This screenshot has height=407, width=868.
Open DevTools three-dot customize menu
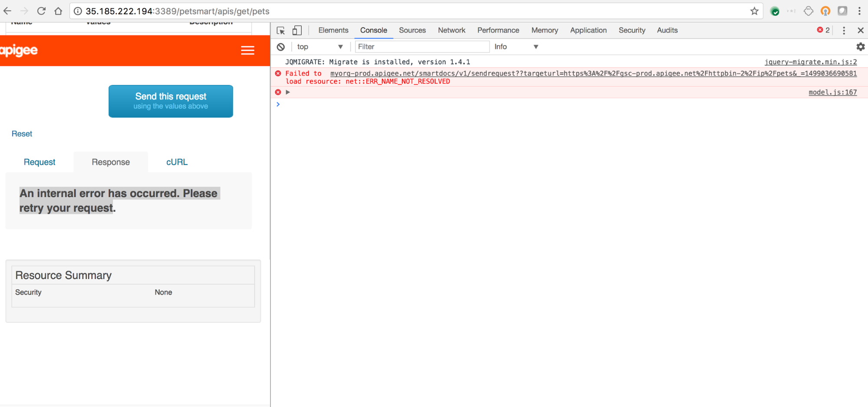click(844, 30)
